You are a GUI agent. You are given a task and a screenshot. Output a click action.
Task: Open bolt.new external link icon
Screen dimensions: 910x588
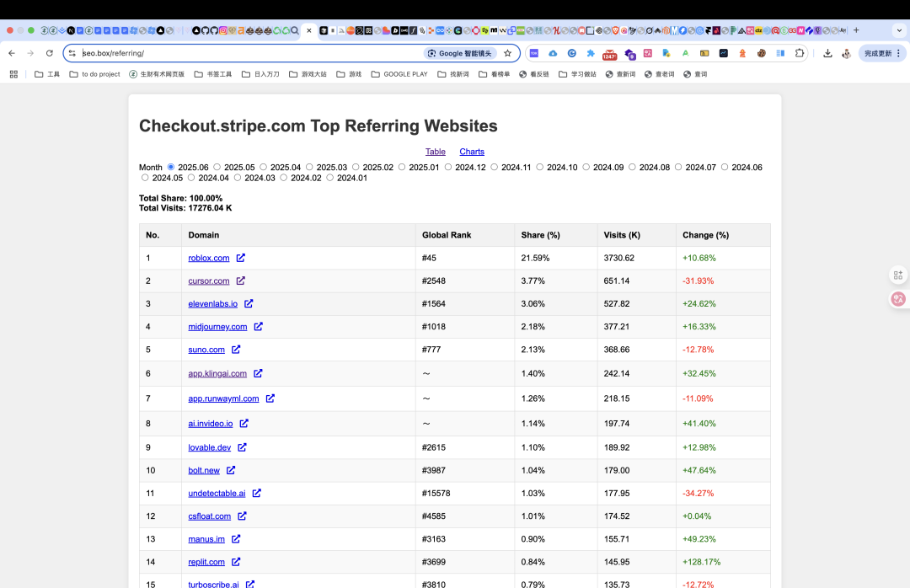231,470
